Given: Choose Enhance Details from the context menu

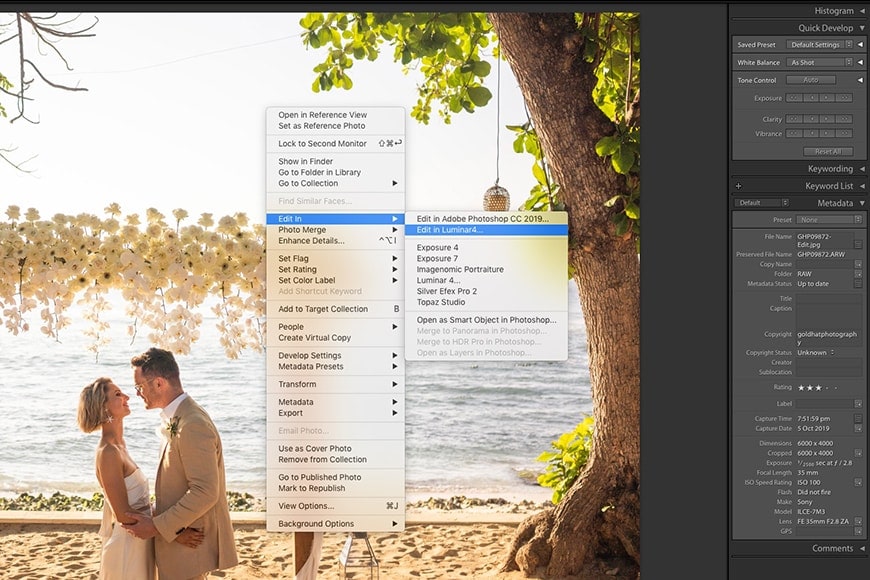Looking at the screenshot, I should pos(335,241).
